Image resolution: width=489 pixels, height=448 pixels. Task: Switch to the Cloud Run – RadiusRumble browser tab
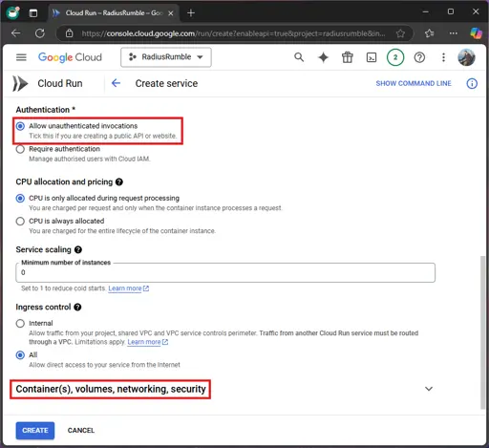pyautogui.click(x=114, y=13)
